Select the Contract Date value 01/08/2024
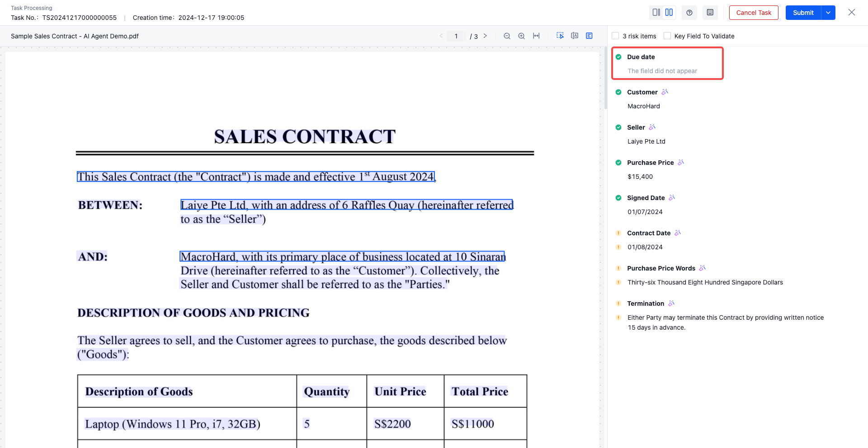The height and width of the screenshot is (448, 868). [x=645, y=247]
